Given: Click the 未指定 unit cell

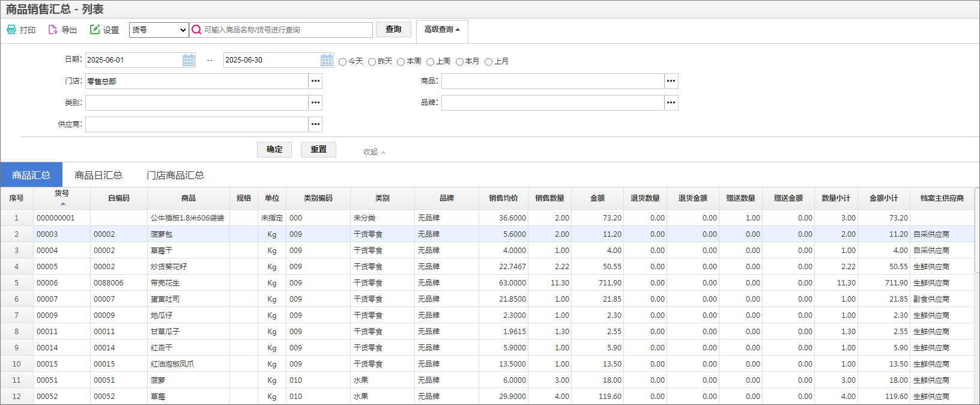Looking at the screenshot, I should [272, 218].
